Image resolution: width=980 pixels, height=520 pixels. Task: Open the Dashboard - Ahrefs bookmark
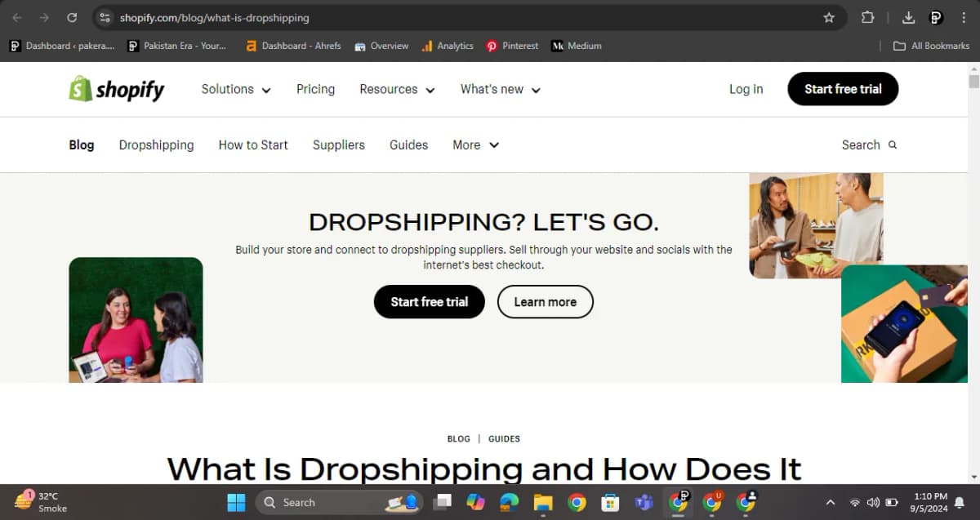[294, 46]
